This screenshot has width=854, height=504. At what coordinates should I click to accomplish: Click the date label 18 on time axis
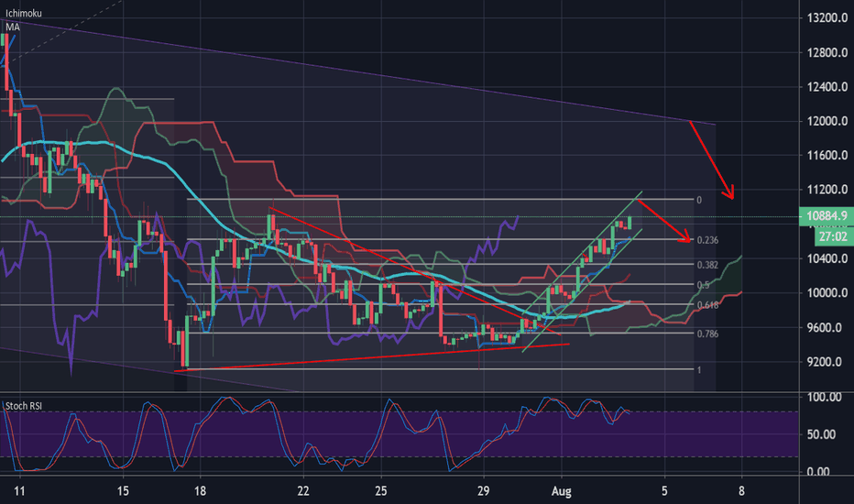pyautogui.click(x=201, y=491)
